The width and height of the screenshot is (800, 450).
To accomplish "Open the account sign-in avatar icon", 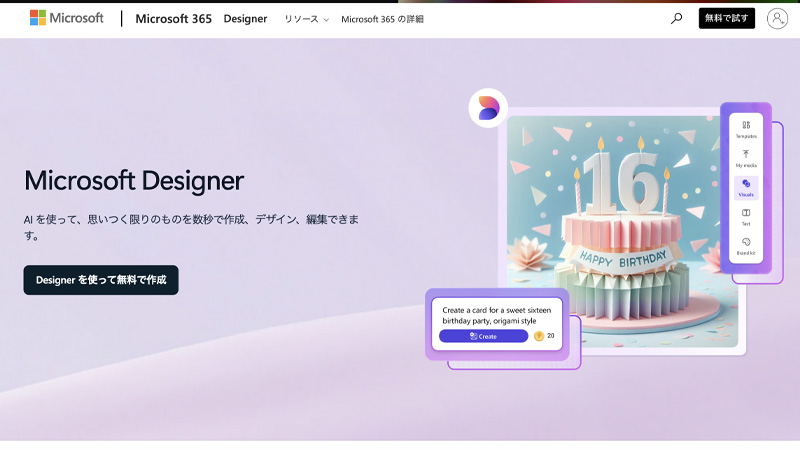I will click(x=777, y=19).
